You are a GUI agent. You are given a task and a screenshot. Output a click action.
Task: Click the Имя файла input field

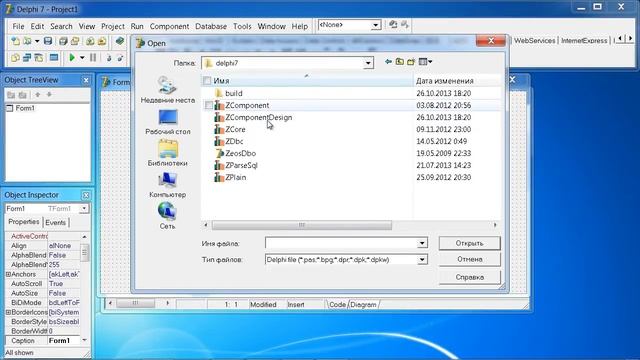point(341,243)
